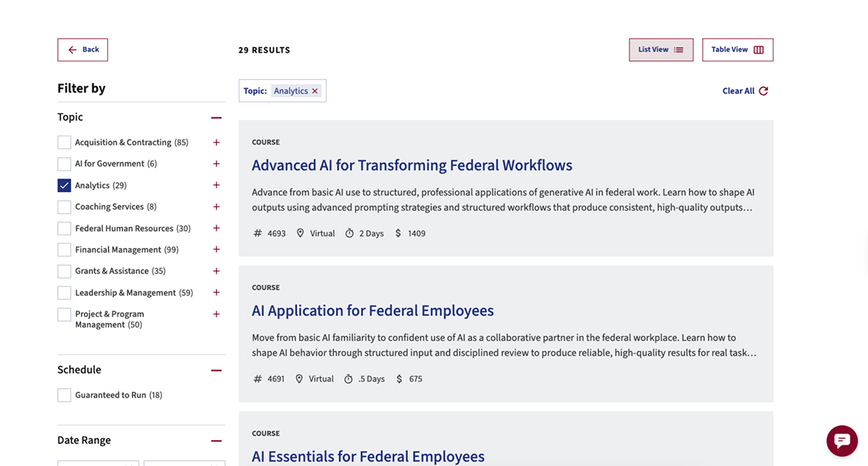Switch to Table View
The height and width of the screenshot is (466, 868).
737,50
